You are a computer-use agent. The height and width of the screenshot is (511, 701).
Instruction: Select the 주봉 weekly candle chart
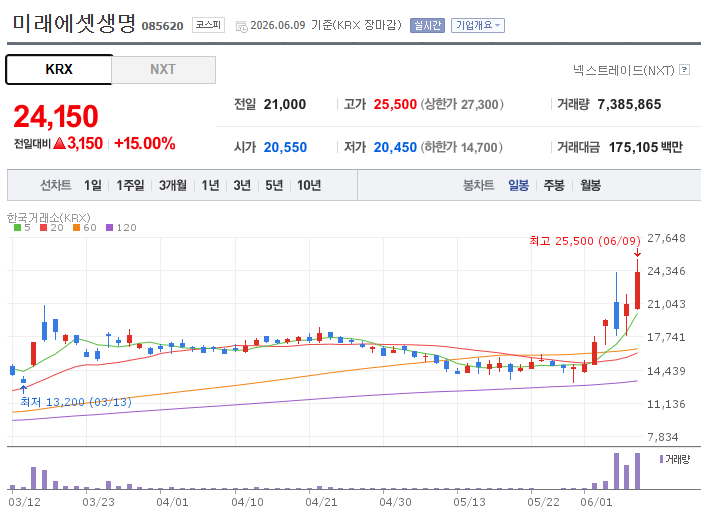pos(554,185)
